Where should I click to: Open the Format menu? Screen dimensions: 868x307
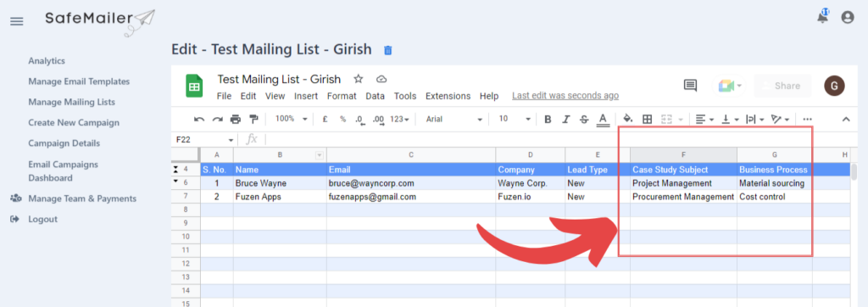(x=342, y=96)
